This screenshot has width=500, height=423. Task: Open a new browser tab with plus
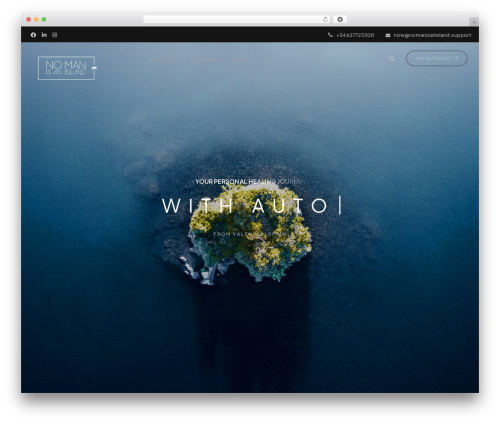(x=474, y=22)
